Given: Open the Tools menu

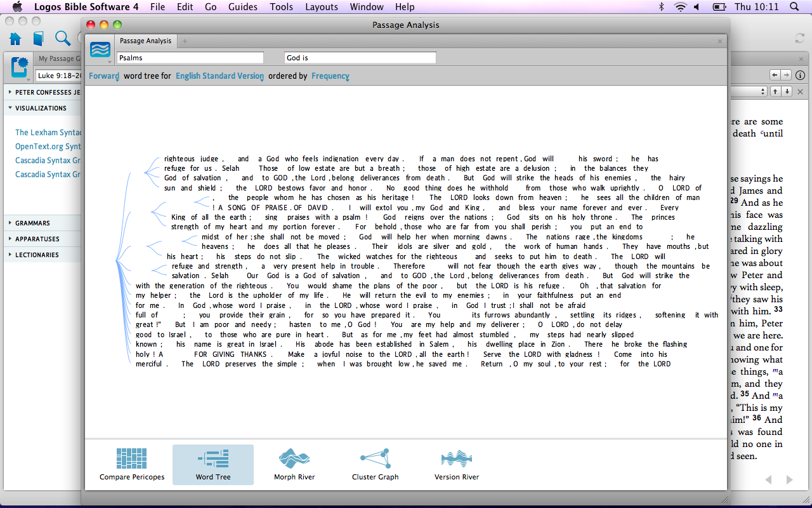Looking at the screenshot, I should pyautogui.click(x=282, y=7).
